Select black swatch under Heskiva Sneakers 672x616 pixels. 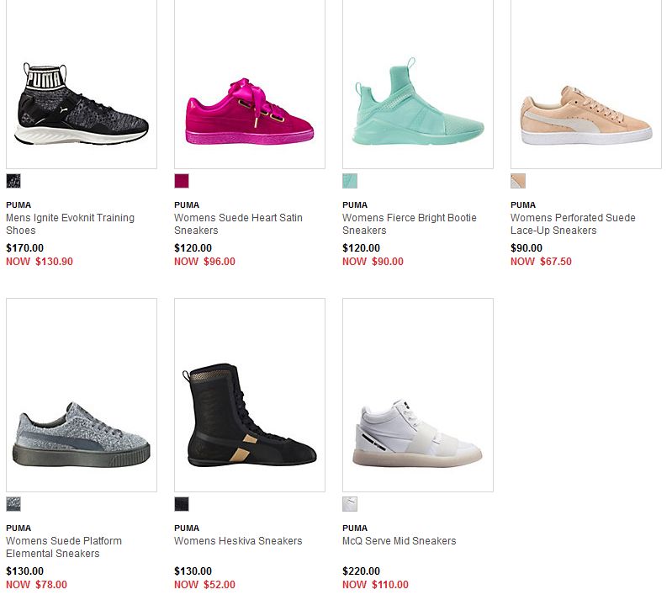[x=182, y=504]
